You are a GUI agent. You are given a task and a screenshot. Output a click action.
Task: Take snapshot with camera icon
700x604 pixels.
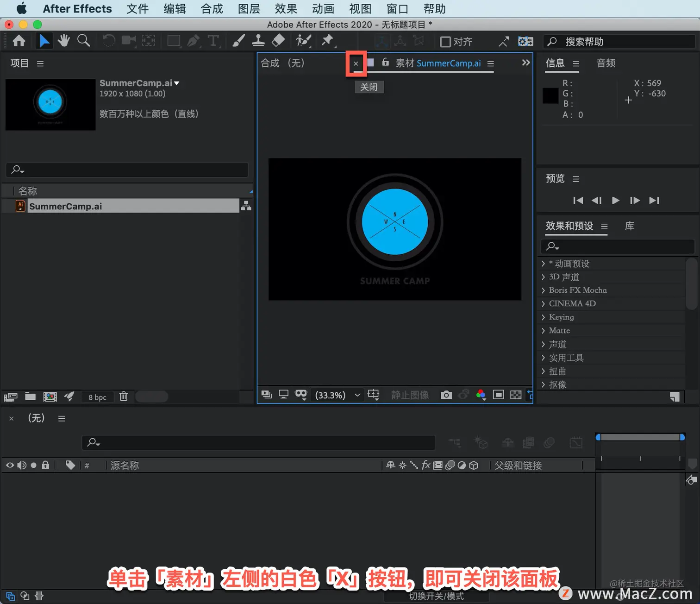point(446,395)
